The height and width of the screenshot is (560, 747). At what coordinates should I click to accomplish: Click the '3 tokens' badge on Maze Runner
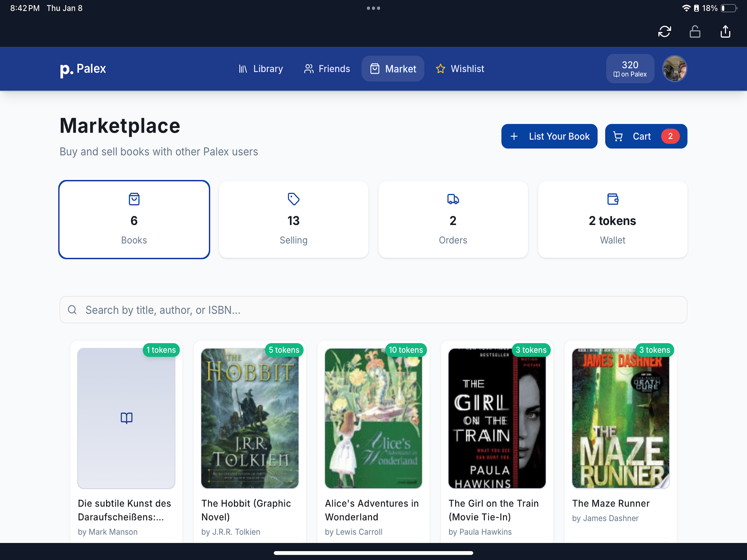click(655, 350)
